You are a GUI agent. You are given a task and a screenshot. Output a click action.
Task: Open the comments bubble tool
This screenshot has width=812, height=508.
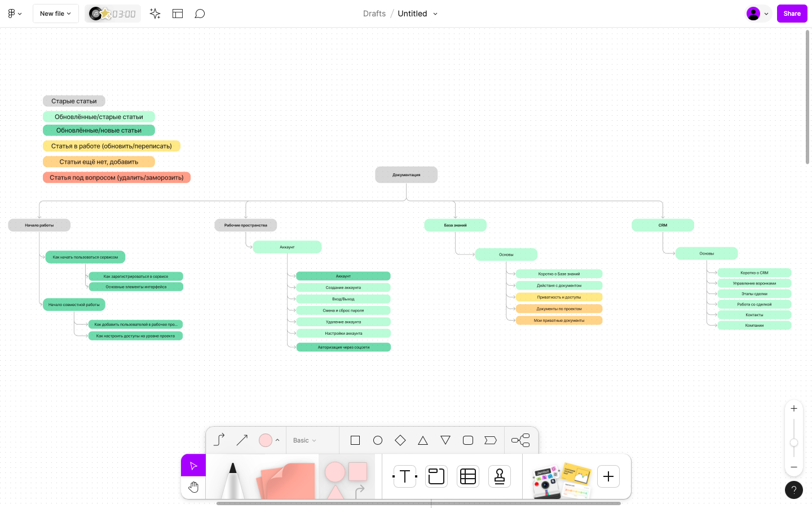click(200, 14)
